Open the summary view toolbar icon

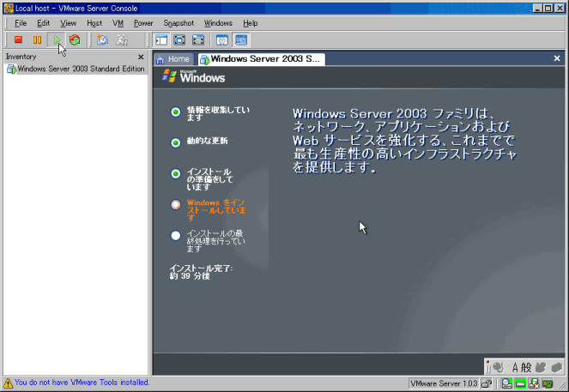(x=222, y=40)
